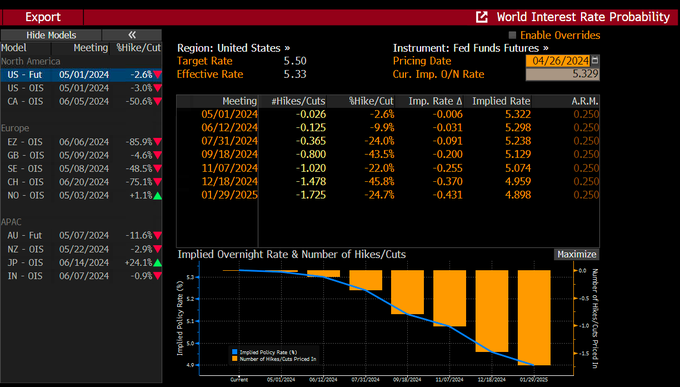This screenshot has height=387, width=680.
Task: Click the 05/01/2024 meeting row in table
Action: coord(388,115)
